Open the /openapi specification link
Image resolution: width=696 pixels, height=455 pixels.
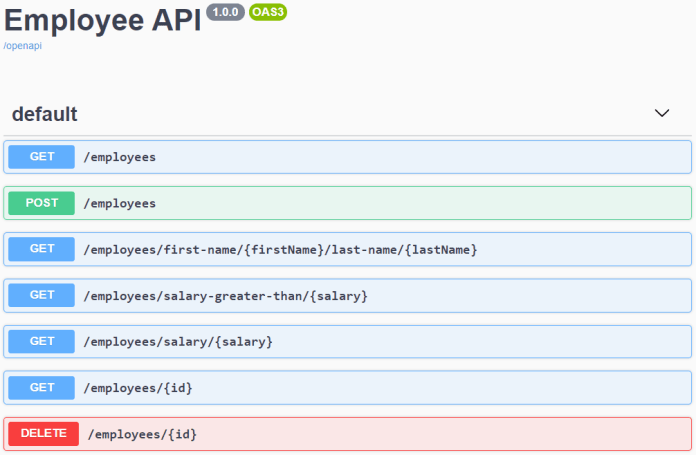22,46
